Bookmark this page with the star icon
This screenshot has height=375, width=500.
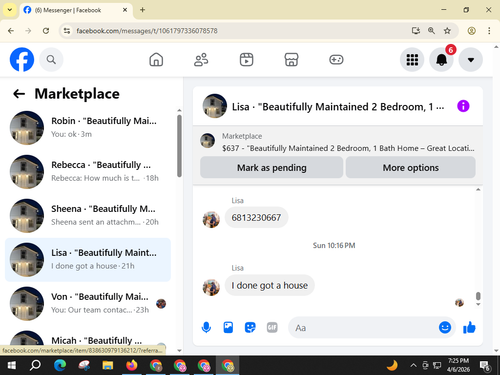tap(447, 31)
